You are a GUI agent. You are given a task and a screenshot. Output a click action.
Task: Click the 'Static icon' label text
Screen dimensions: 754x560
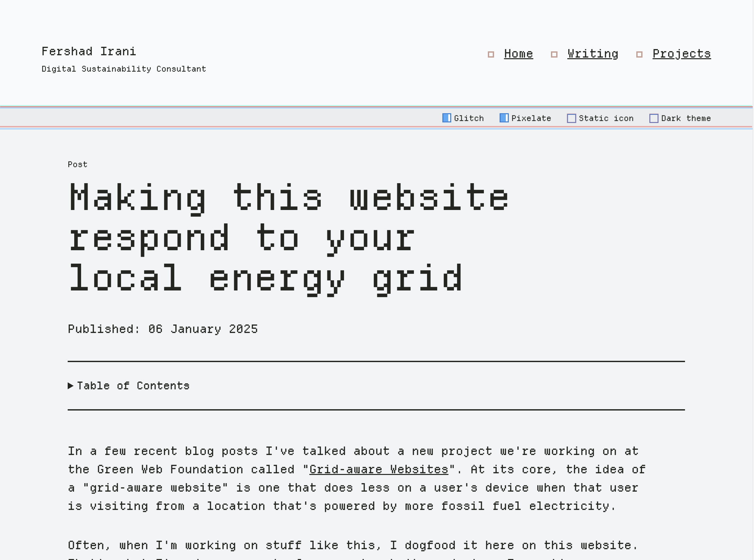(x=606, y=118)
